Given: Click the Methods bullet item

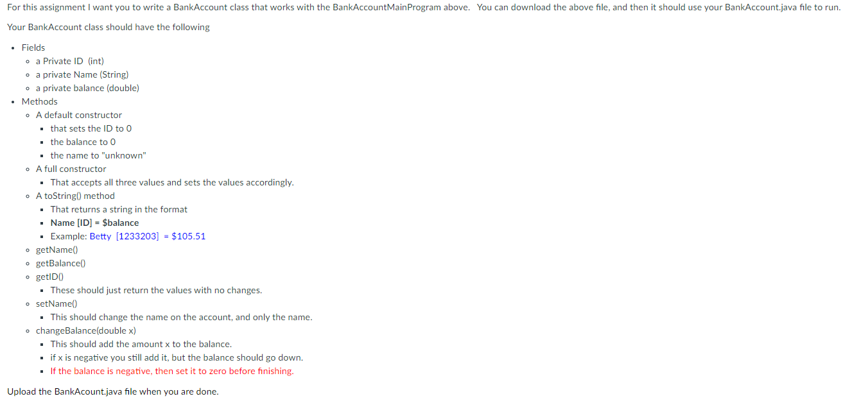Looking at the screenshot, I should point(39,101).
